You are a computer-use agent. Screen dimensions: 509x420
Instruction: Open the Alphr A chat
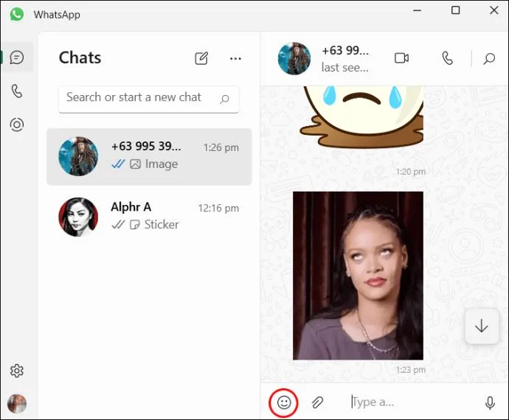[x=149, y=217]
